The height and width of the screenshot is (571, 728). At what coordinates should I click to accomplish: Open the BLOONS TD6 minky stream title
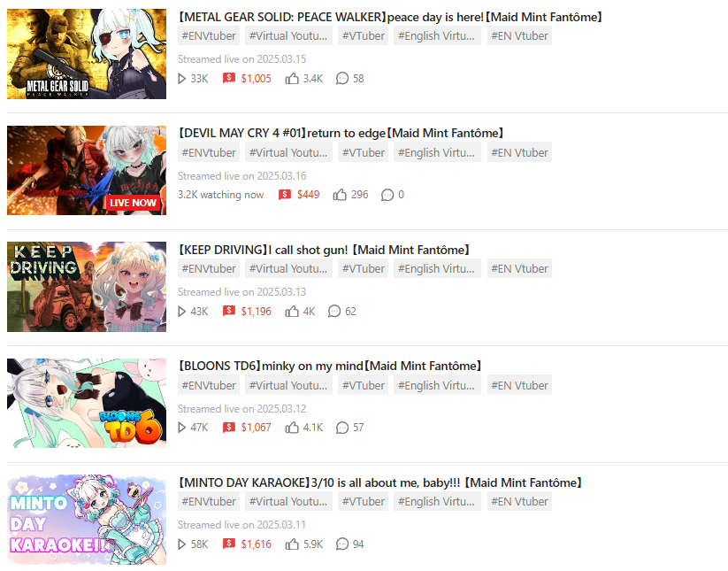(x=330, y=367)
